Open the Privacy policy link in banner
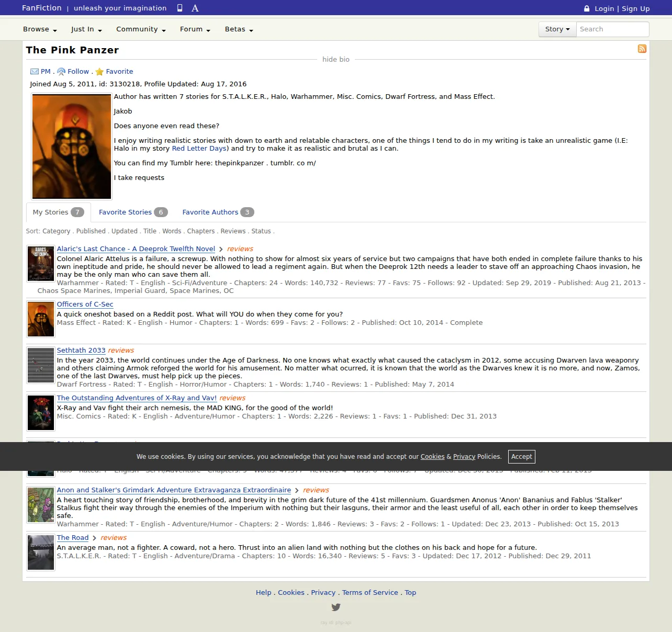Viewport: 672px width, 632px height. 464,457
